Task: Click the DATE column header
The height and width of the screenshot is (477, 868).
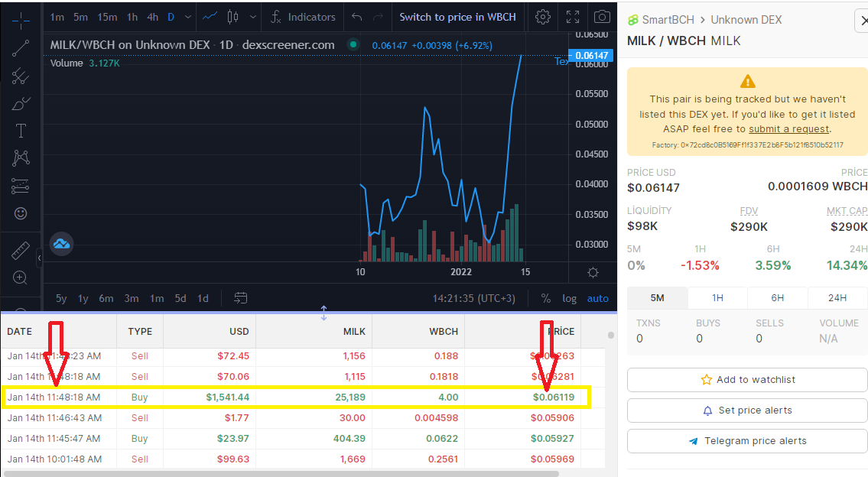Action: (19, 332)
